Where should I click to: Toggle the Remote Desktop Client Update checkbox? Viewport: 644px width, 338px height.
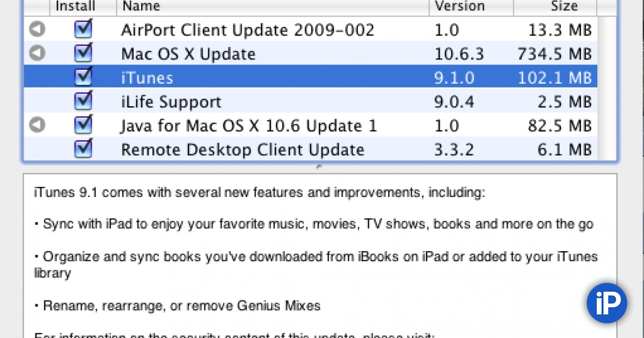pyautogui.click(x=83, y=149)
